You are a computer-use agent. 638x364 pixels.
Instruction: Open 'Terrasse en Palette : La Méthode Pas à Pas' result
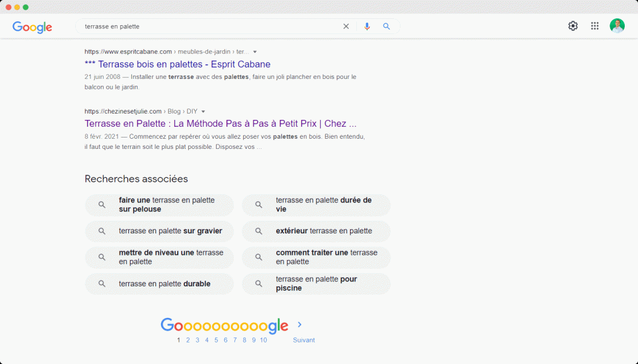pos(220,124)
